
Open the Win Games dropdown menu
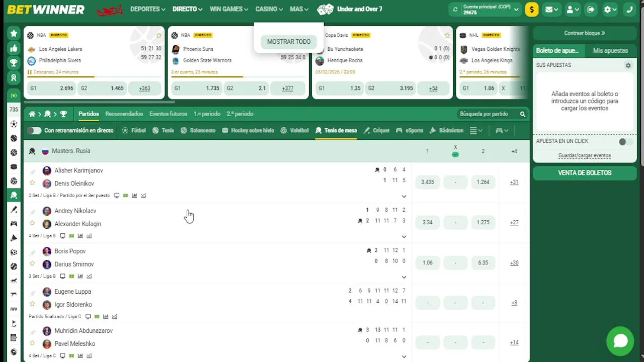tap(229, 9)
